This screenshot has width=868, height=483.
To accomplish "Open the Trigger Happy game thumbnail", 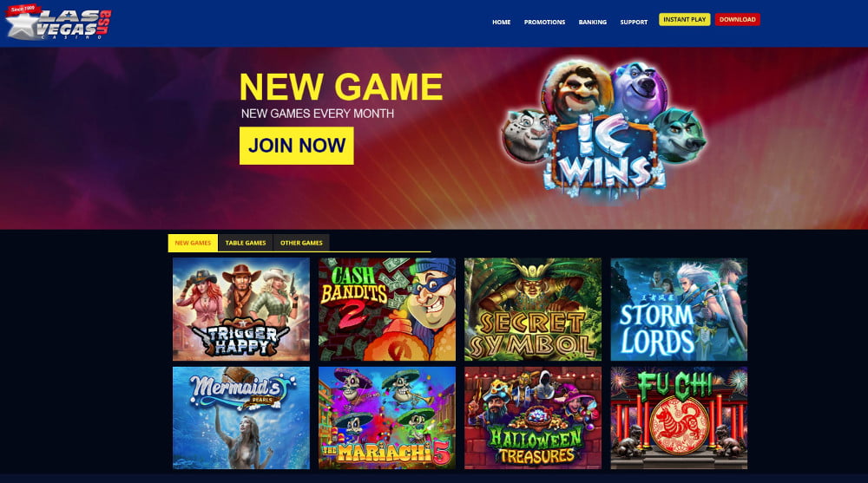I will [x=240, y=310].
